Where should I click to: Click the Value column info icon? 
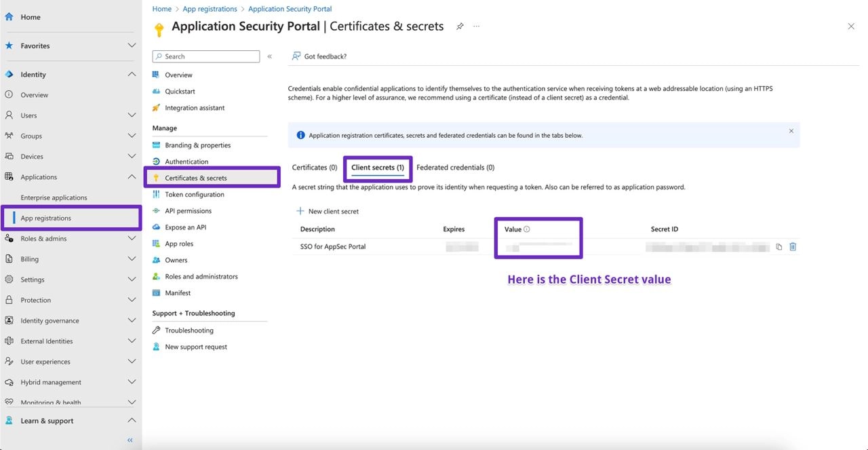[x=527, y=229]
